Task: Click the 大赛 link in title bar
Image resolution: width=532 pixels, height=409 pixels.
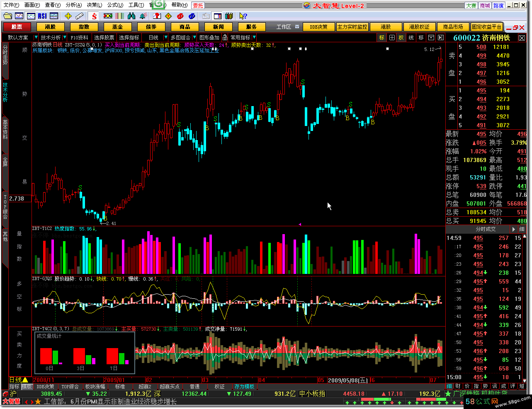Action: (x=471, y=5)
